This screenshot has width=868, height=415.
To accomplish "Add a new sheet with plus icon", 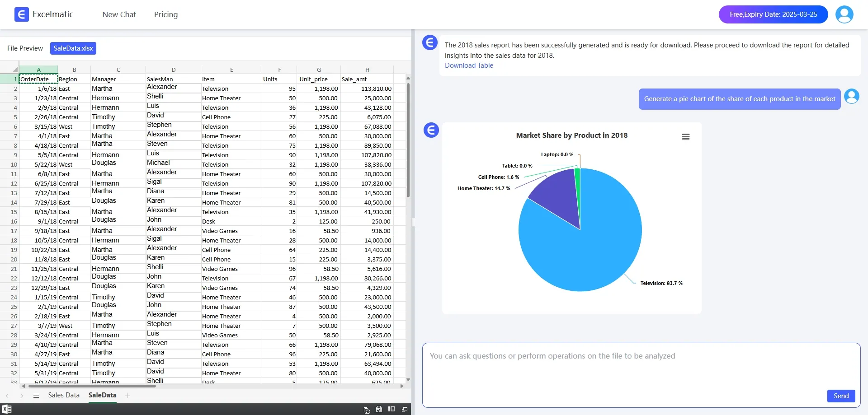I will coord(127,396).
